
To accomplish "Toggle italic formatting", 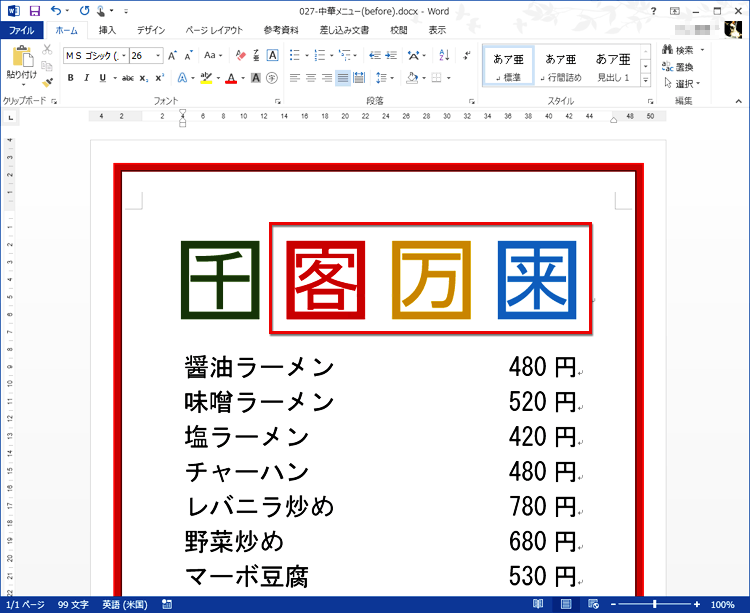I will coord(87,78).
